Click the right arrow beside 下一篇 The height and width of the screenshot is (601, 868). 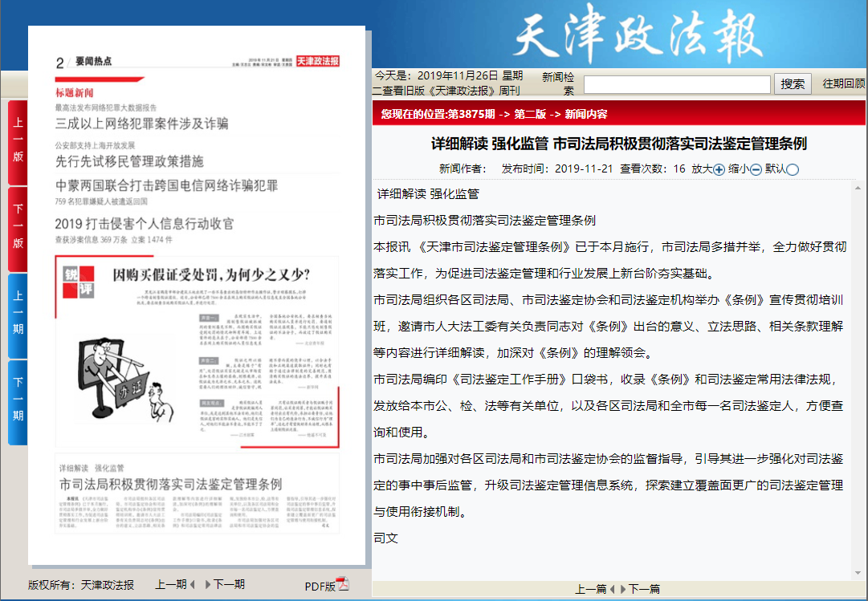(x=623, y=590)
